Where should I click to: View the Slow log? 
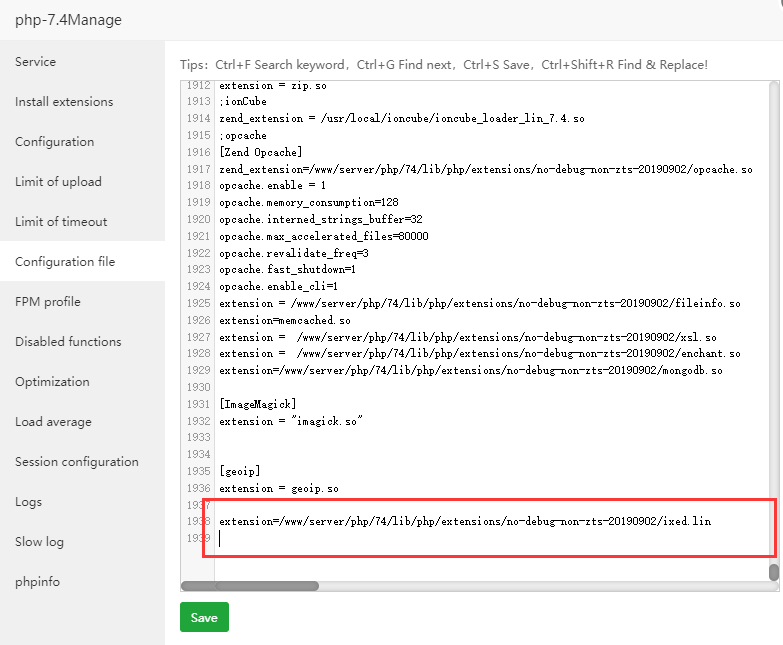coord(39,542)
